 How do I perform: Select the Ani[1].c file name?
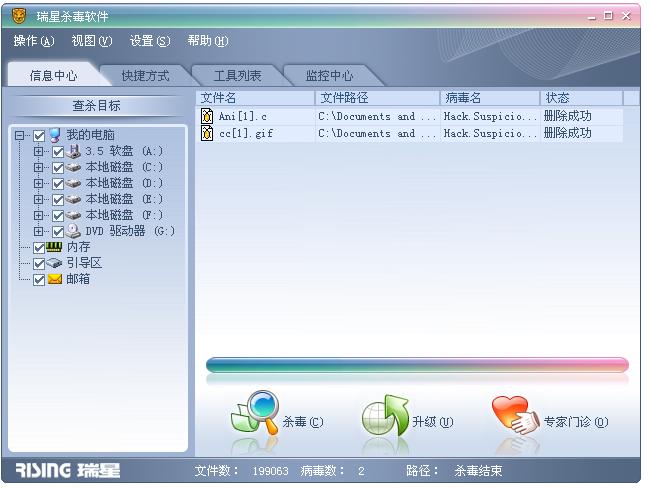pos(243,116)
